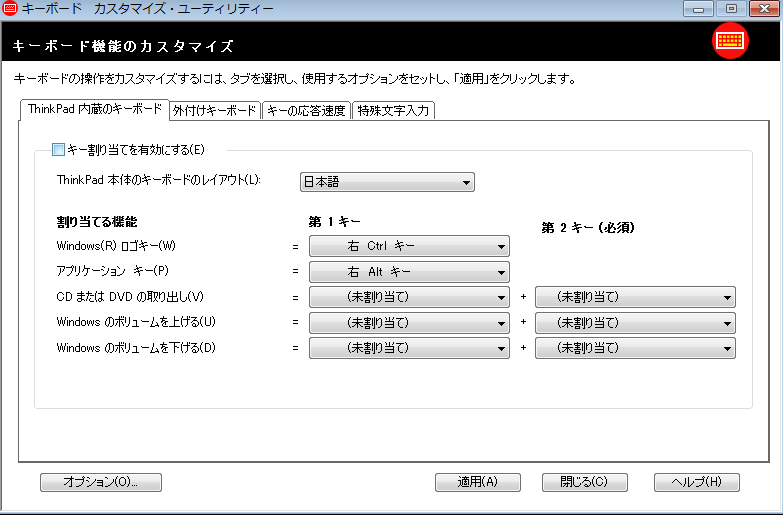Viewport: 783px width, 515px height.
Task: Click the 割り当てる機能 heading
Action: [x=97, y=222]
